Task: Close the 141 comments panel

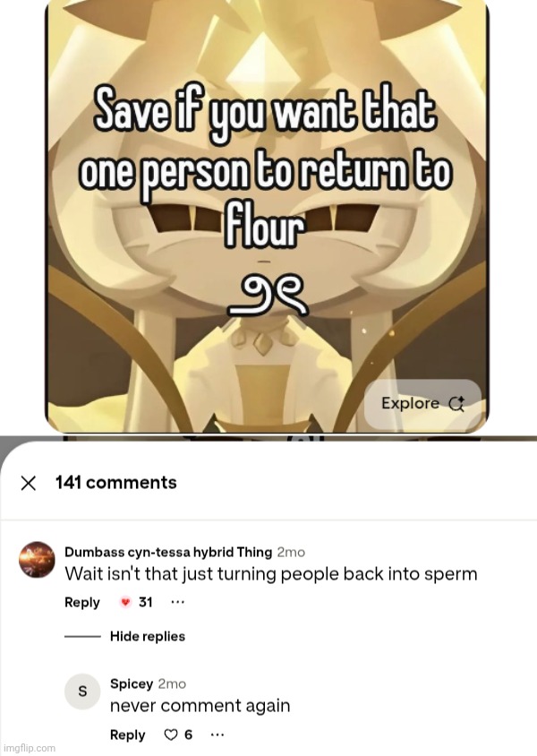Action: click(29, 483)
